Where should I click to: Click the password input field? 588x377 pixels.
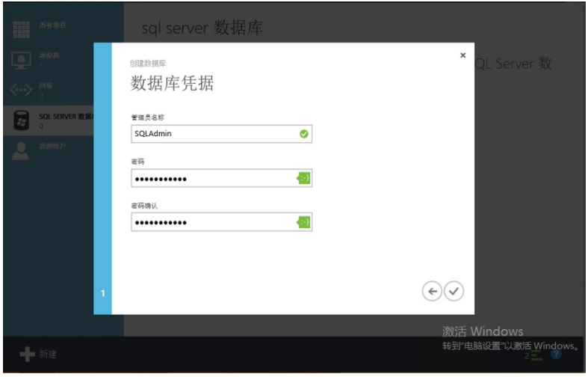(x=221, y=178)
